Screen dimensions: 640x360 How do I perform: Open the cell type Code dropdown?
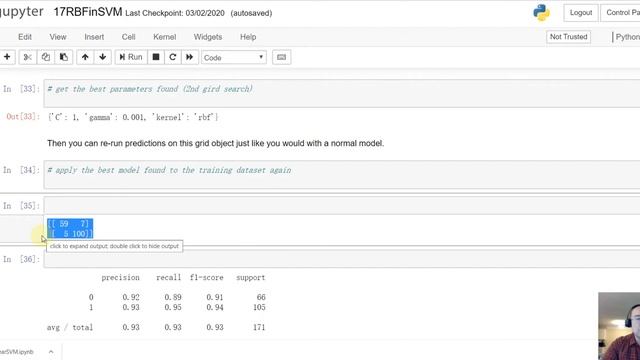(233, 58)
